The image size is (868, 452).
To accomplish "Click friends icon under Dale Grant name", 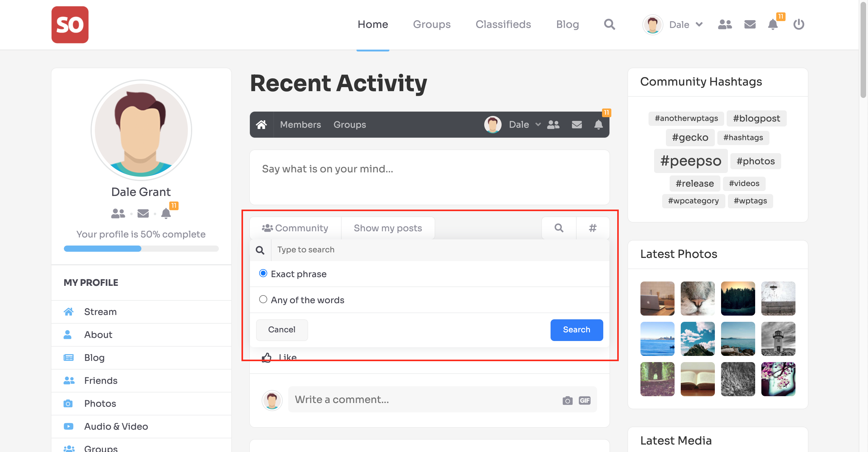I will click(118, 213).
